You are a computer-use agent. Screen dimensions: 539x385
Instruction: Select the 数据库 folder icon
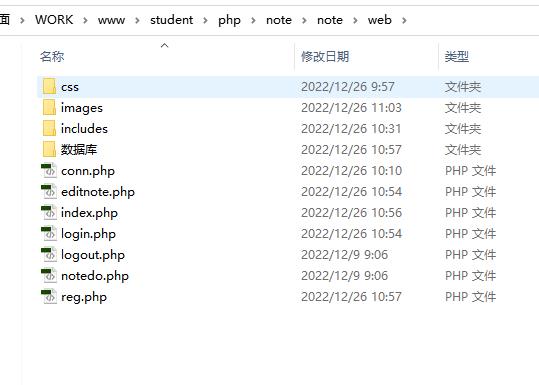click(x=49, y=150)
